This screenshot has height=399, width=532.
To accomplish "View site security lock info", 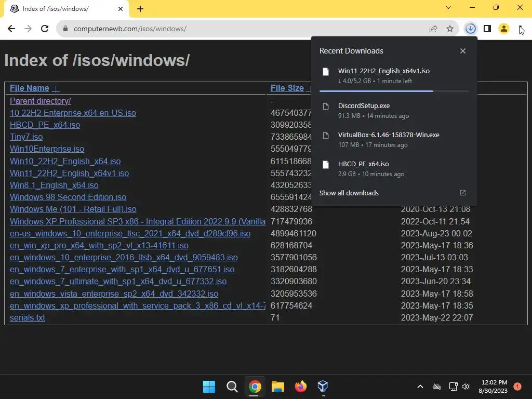I will coord(65,29).
